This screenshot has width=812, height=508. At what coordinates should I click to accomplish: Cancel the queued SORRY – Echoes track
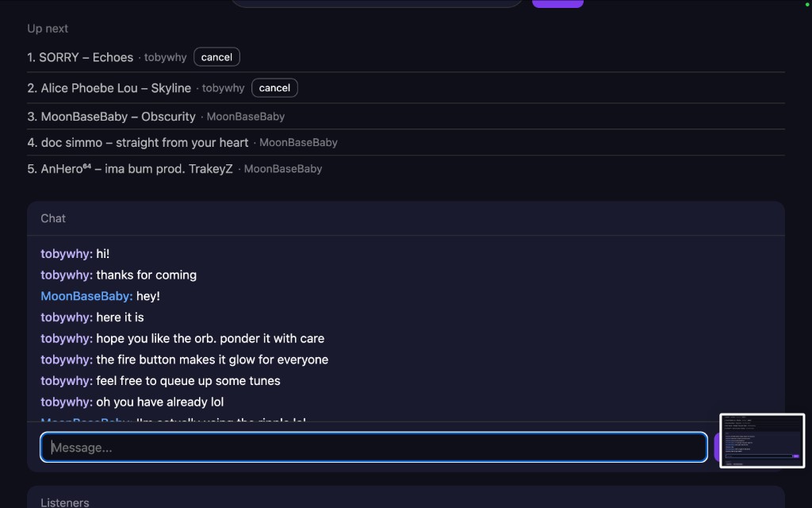tap(216, 57)
